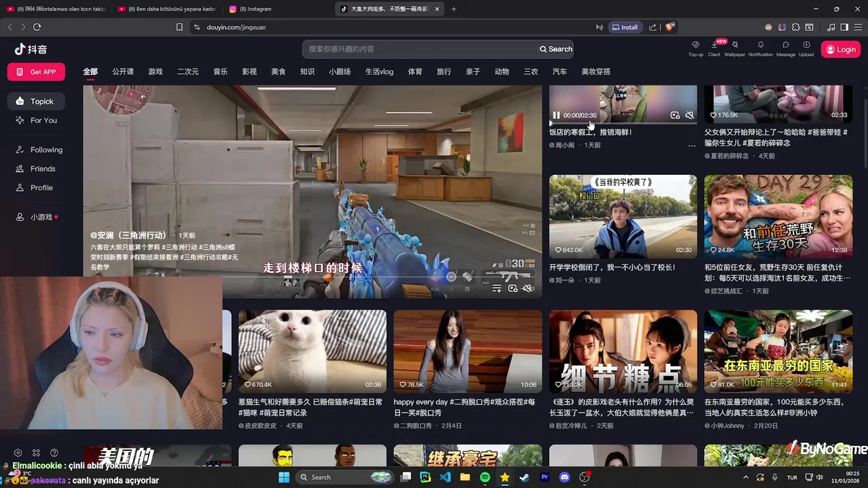Open the Following sidebar item
Screen dimensions: 868x488
click(x=39, y=150)
